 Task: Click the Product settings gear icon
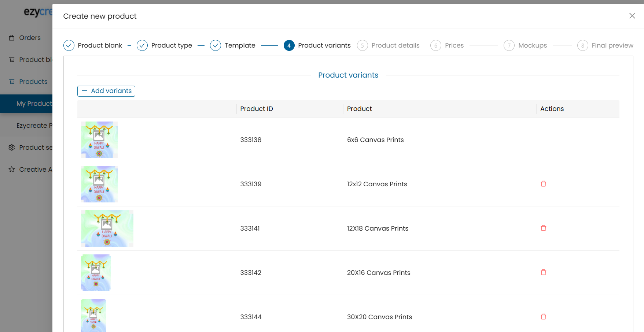12,148
